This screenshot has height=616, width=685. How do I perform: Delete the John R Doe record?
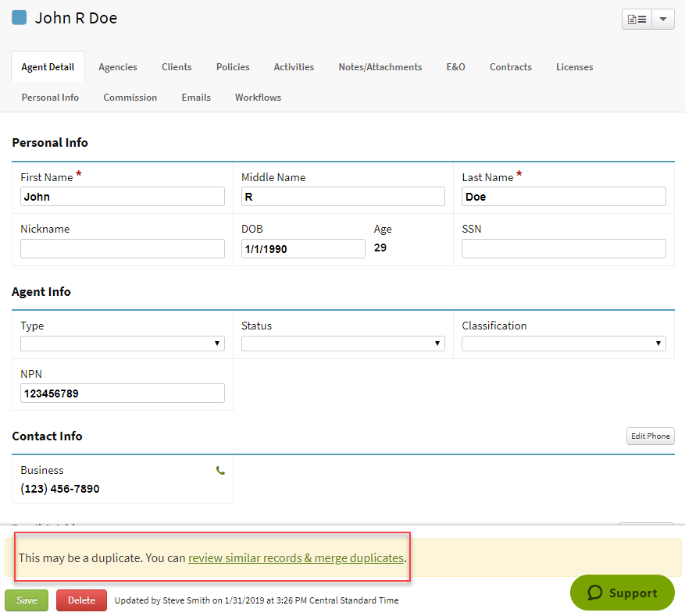tap(80, 600)
